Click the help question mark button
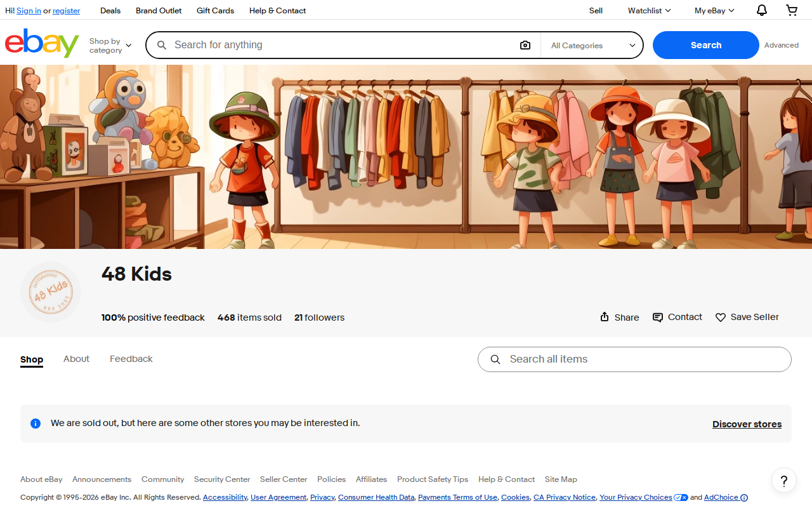Image resolution: width=812 pixels, height=508 pixels. pyautogui.click(x=784, y=480)
